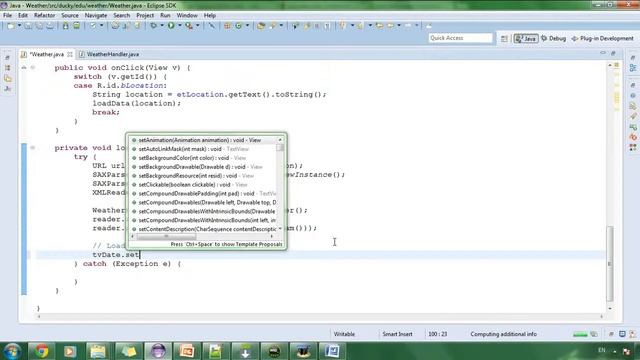The height and width of the screenshot is (360, 640).
Task: Open the Navigate menu
Action: tap(96, 16)
